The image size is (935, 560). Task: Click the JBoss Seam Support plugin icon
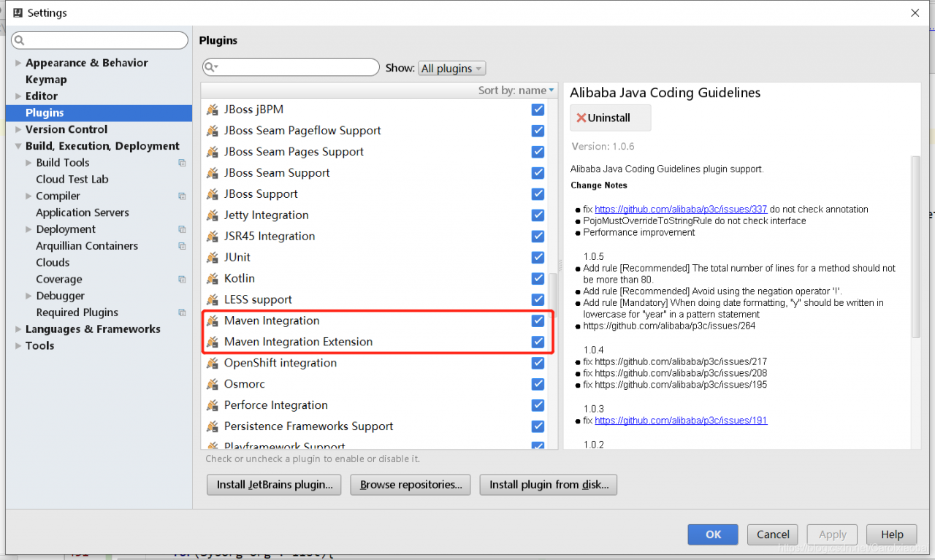[213, 173]
